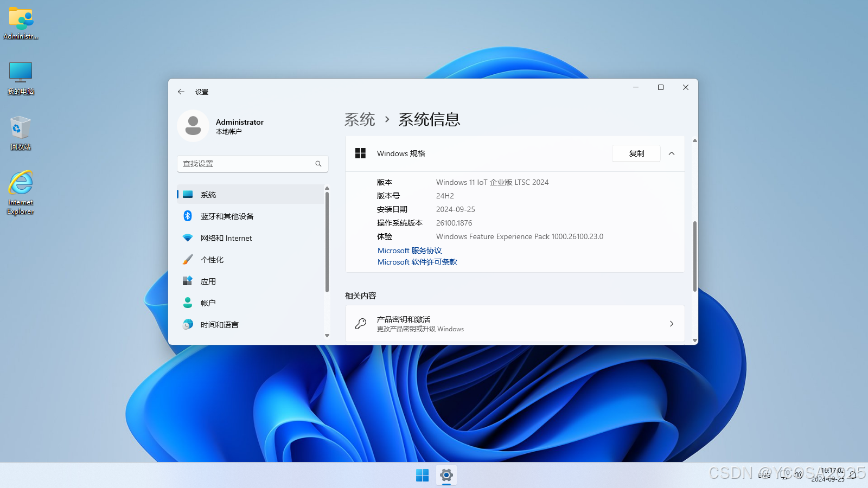The image size is (868, 488).
Task: Close the Settings window
Action: 686,87
